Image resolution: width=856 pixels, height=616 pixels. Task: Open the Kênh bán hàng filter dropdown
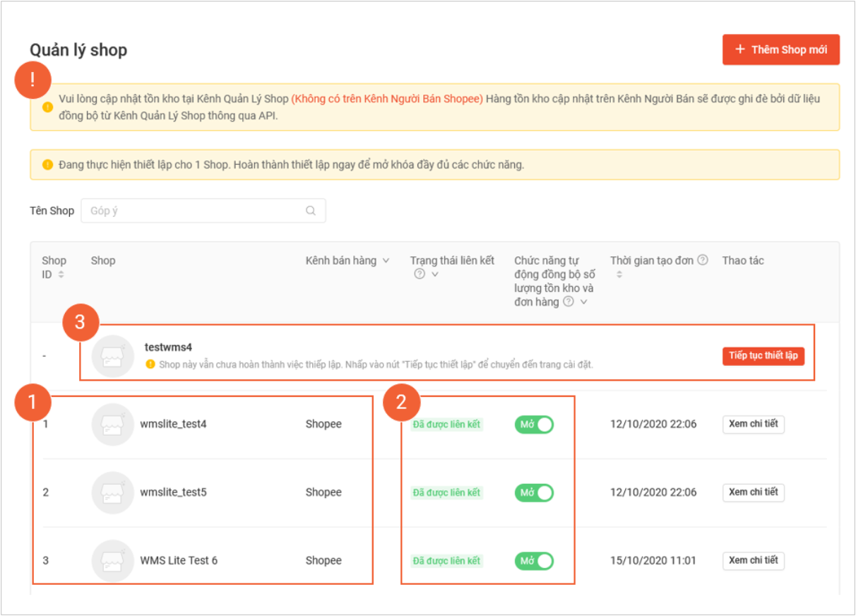click(386, 261)
